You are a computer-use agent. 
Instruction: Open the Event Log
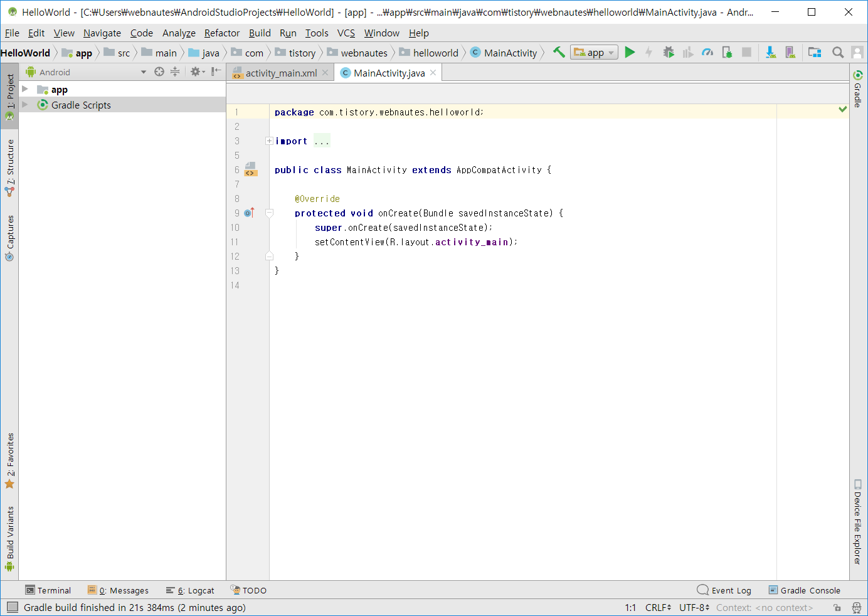724,590
